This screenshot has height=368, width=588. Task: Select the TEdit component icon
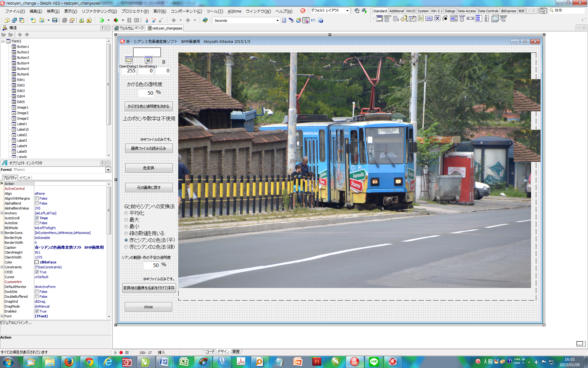tap(412, 18)
